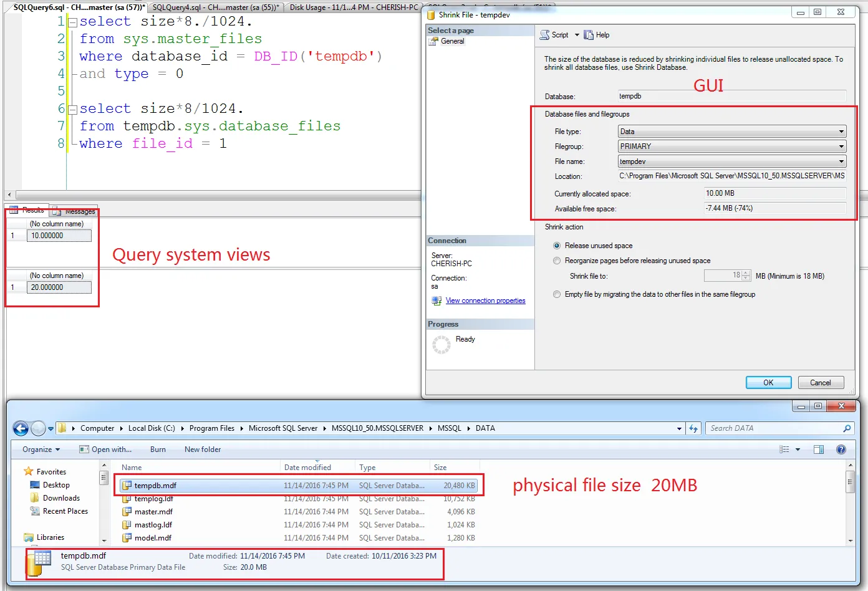This screenshot has height=591, width=868.
Task: Open address bar history dropdown arrow
Action: click(x=679, y=429)
